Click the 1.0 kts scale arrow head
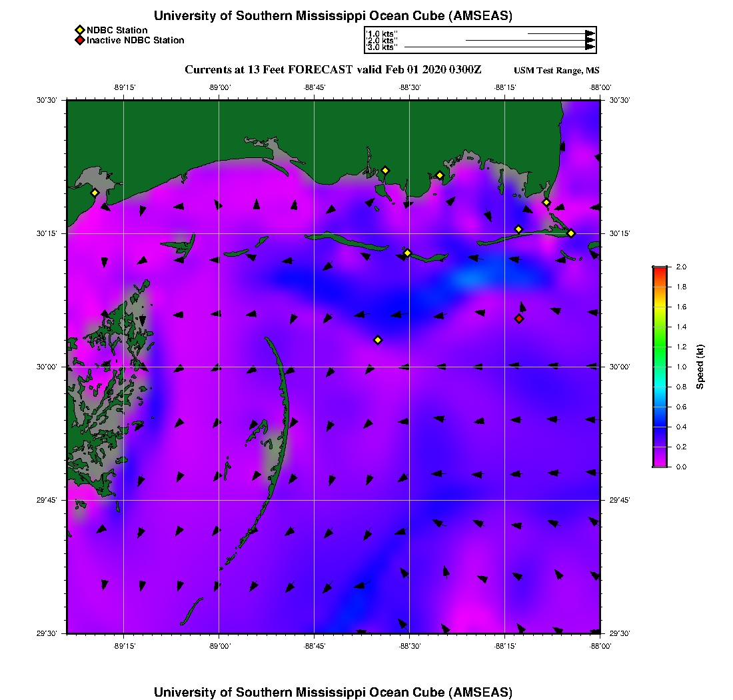 point(590,33)
